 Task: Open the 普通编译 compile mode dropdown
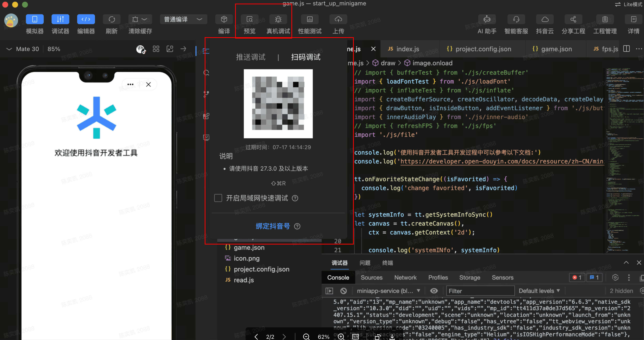pos(184,20)
